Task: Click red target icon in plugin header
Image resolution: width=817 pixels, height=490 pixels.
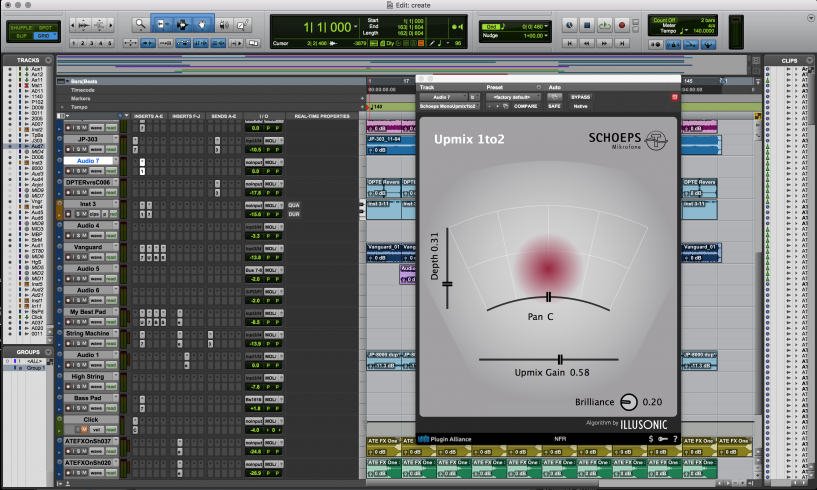Action: pos(674,97)
